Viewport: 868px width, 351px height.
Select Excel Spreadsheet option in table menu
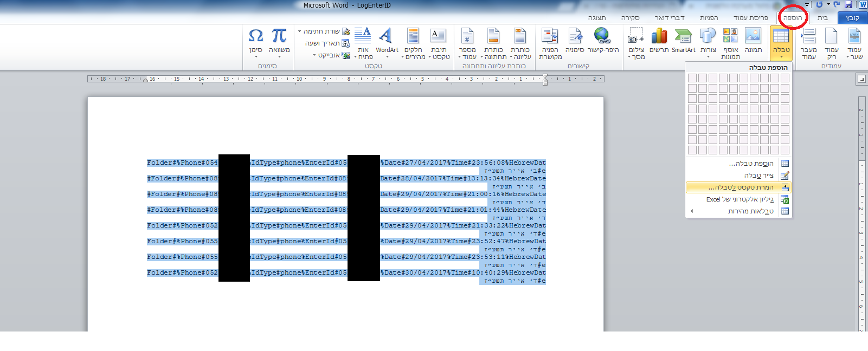(x=738, y=199)
